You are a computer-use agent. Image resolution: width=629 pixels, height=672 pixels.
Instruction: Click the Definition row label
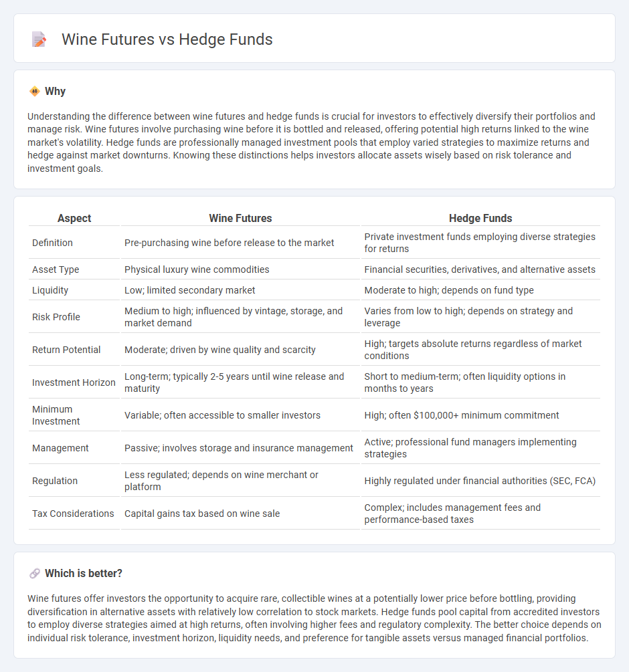(52, 243)
